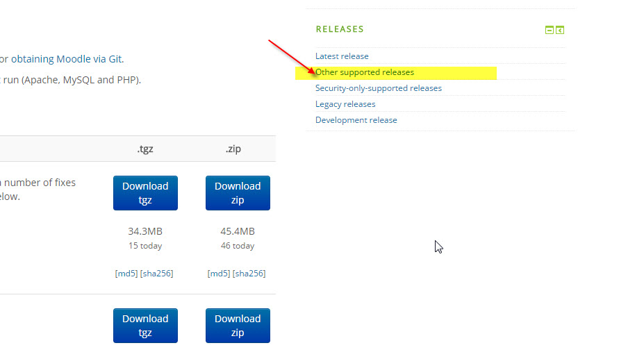Click the upper Download zip button

(238, 192)
